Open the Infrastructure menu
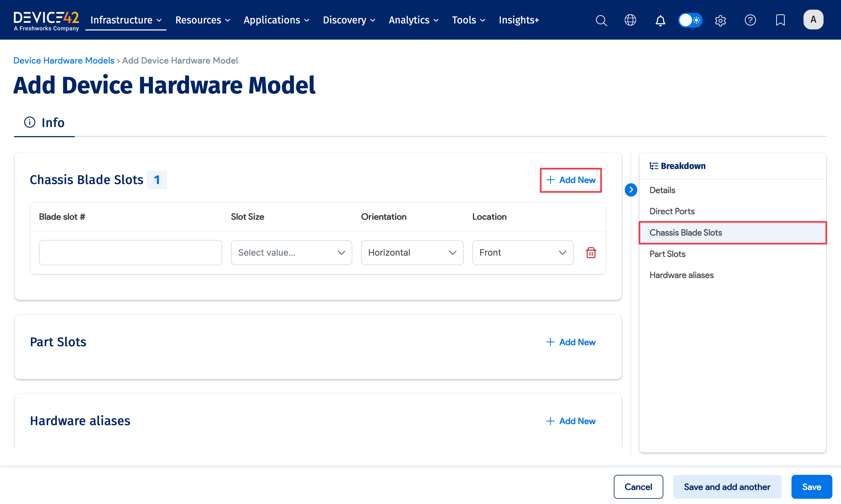This screenshot has height=504, width=841. 125,20
